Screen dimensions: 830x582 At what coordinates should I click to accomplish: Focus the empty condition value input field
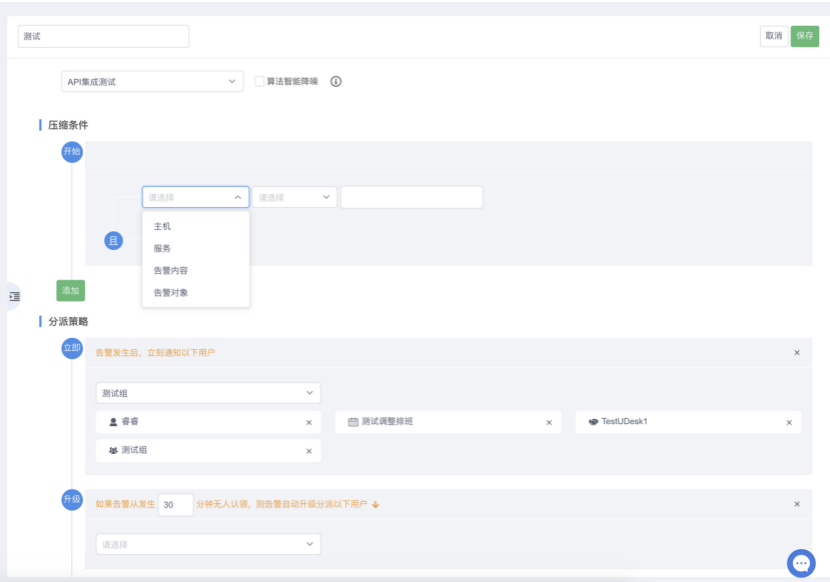pyautogui.click(x=412, y=198)
